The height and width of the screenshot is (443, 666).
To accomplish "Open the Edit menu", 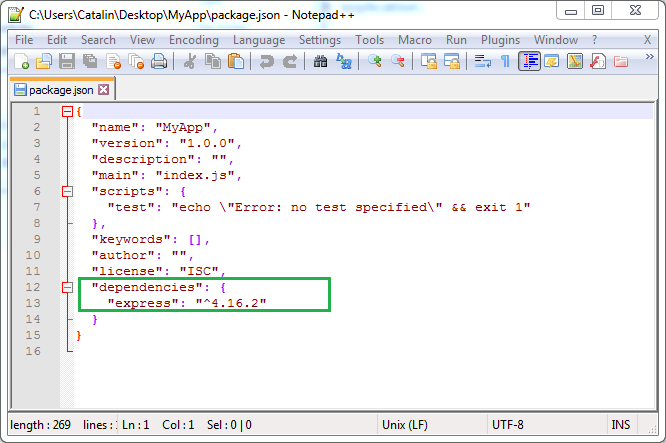I will click(x=57, y=40).
